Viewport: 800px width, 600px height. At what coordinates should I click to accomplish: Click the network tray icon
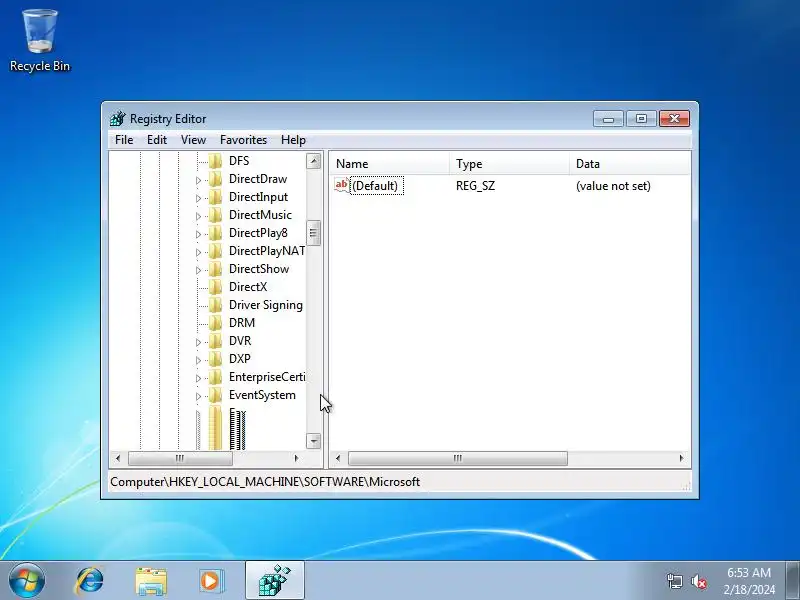click(x=674, y=581)
